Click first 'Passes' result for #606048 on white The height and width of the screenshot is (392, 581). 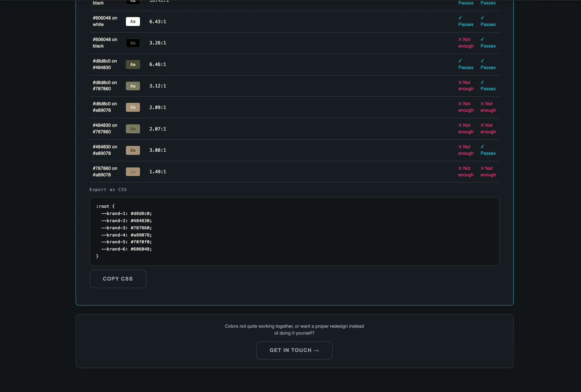tap(466, 21)
